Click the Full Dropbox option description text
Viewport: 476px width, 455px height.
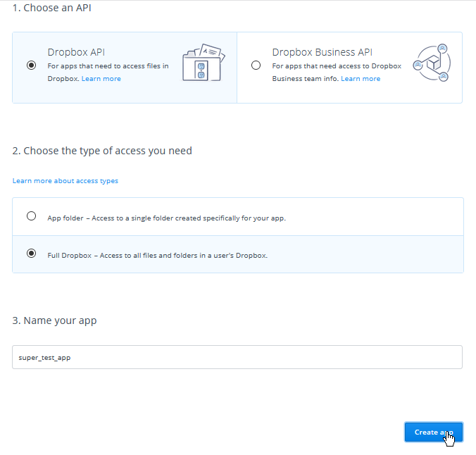pyautogui.click(x=158, y=256)
